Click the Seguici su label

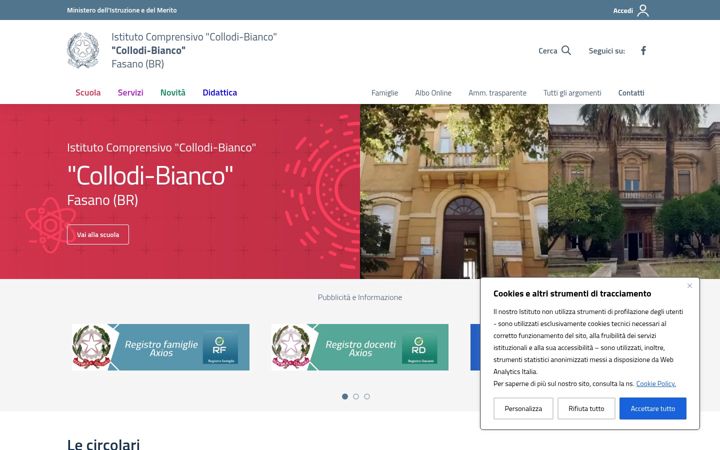tap(607, 51)
